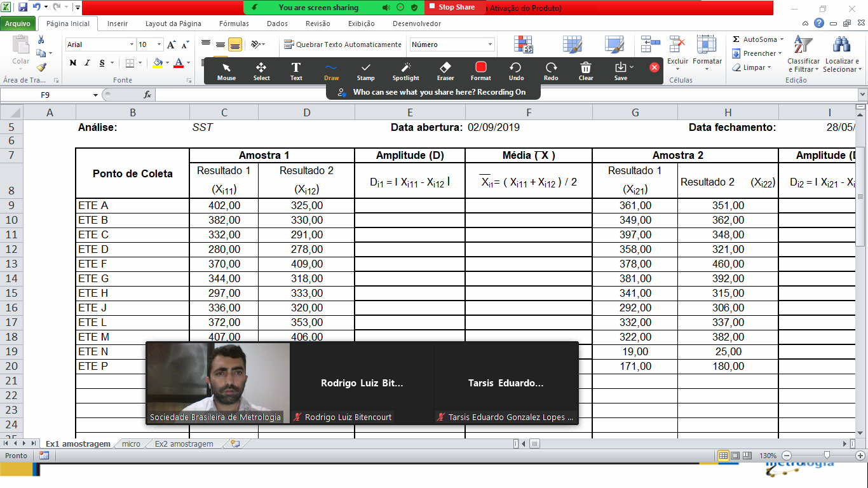Screen dimensions: 868x488
Task: Clear annotations with the trash icon
Action: point(586,71)
